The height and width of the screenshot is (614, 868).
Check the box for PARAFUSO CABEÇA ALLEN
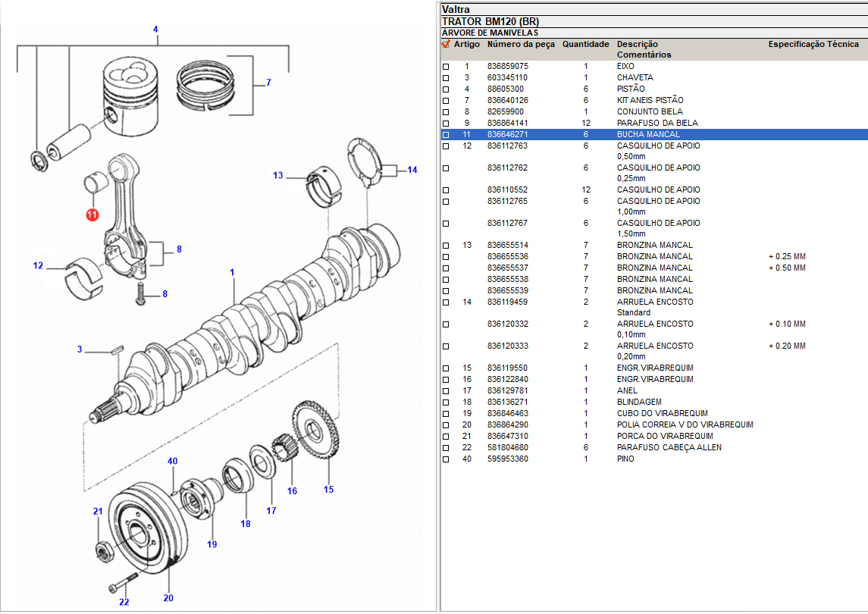(446, 448)
